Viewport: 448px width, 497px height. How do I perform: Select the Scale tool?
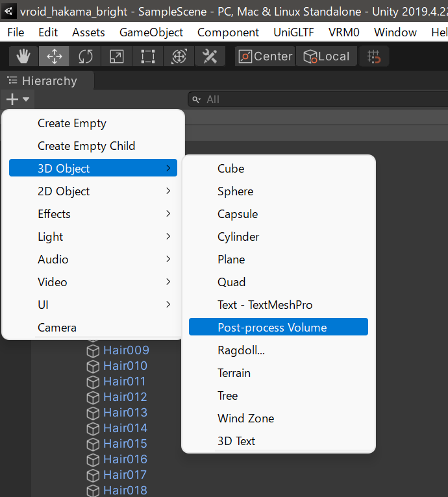[x=116, y=56]
